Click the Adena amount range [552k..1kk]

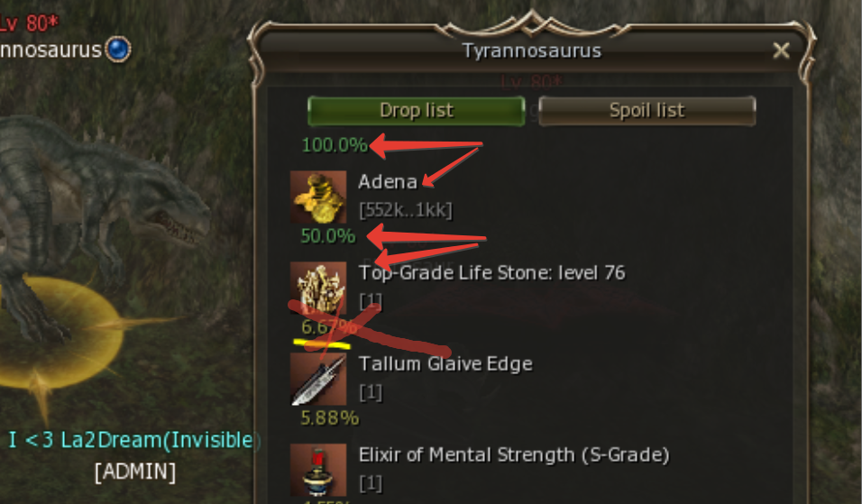point(406,210)
